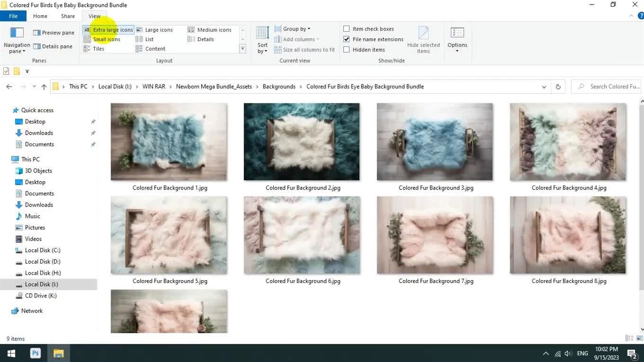Enable Item check boxes option
The height and width of the screenshot is (362, 644).
347,29
